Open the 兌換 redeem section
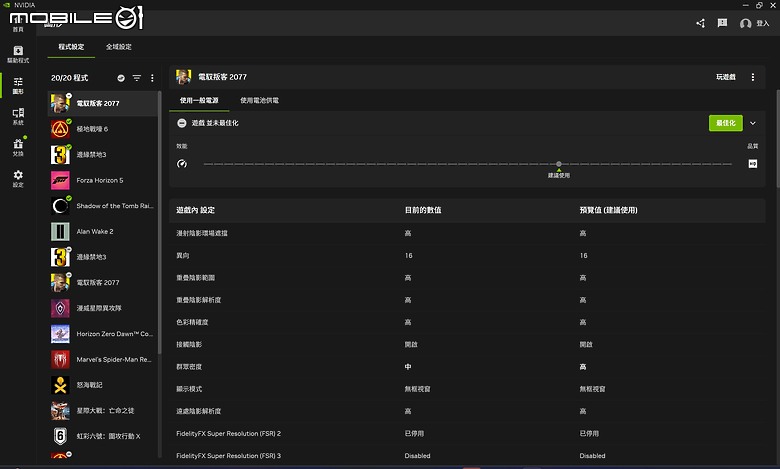This screenshot has width=780, height=469. [x=18, y=147]
